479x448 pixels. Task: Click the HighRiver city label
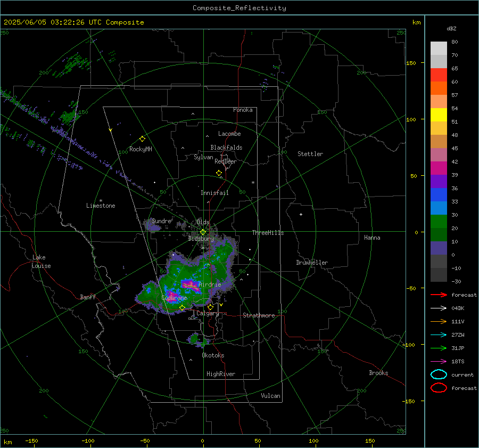click(x=221, y=374)
